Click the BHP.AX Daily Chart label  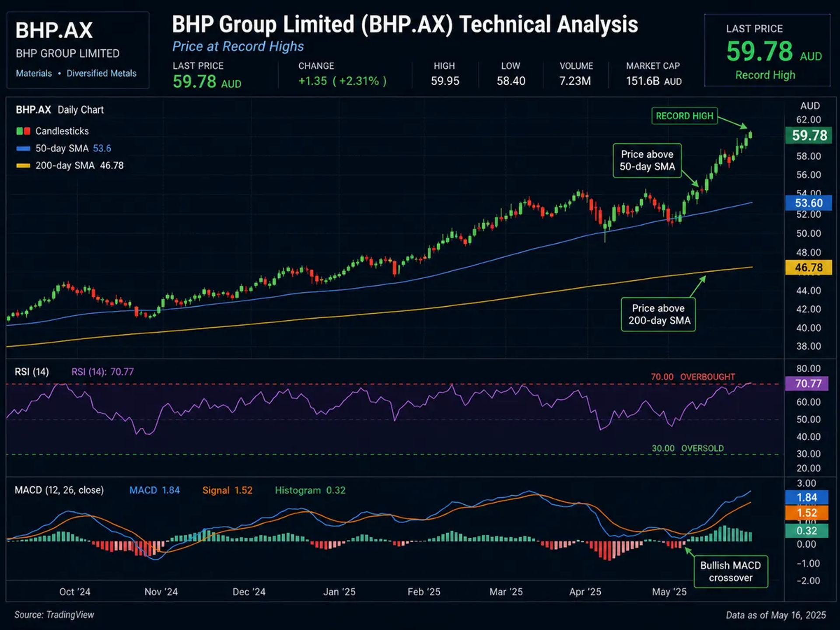pyautogui.click(x=60, y=110)
